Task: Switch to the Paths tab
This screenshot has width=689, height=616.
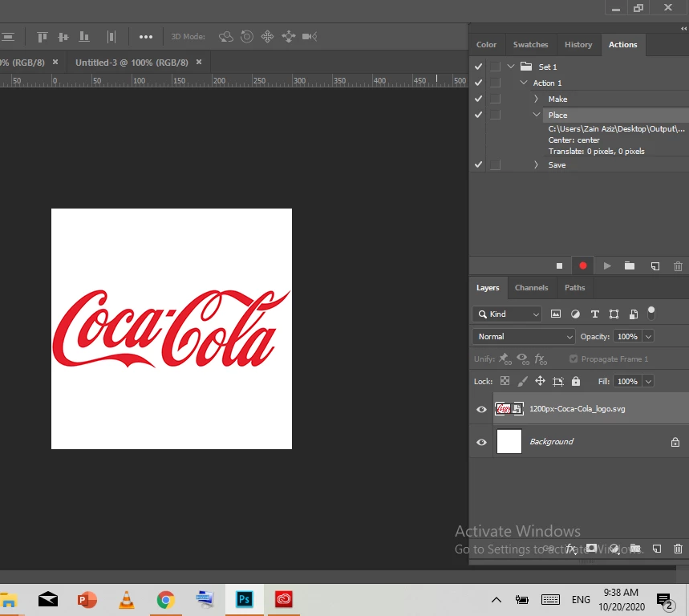Action: 575,287
